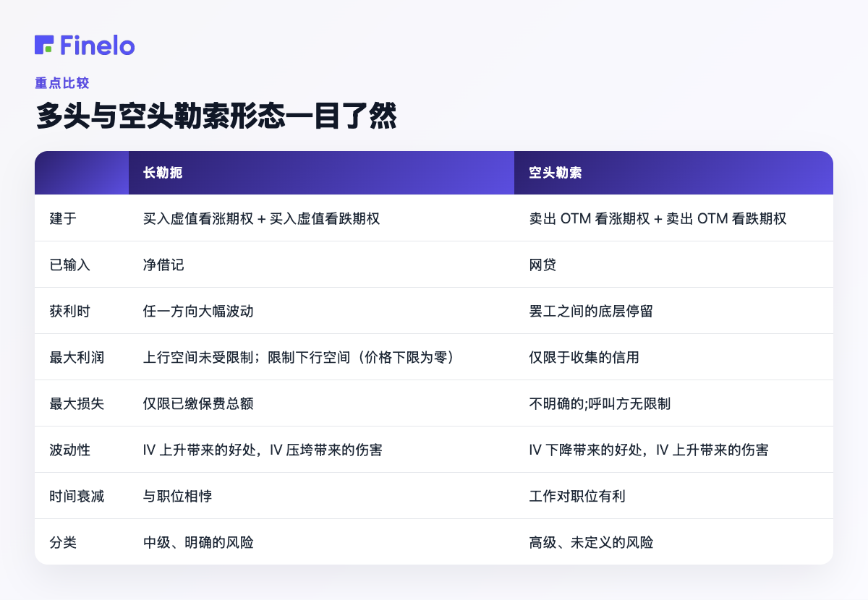Image resolution: width=868 pixels, height=600 pixels.
Task: Click the Finelo logo icon
Action: coord(44,45)
